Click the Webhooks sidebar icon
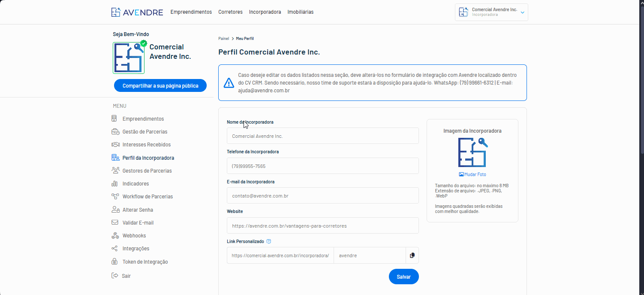 pos(114,235)
